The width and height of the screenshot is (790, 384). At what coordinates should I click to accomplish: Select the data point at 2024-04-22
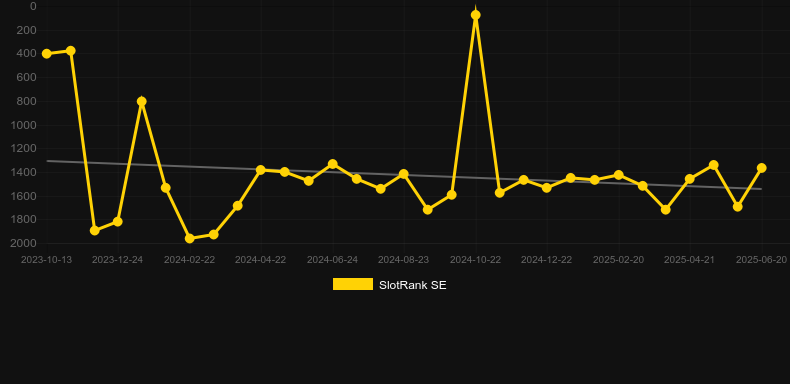click(260, 170)
